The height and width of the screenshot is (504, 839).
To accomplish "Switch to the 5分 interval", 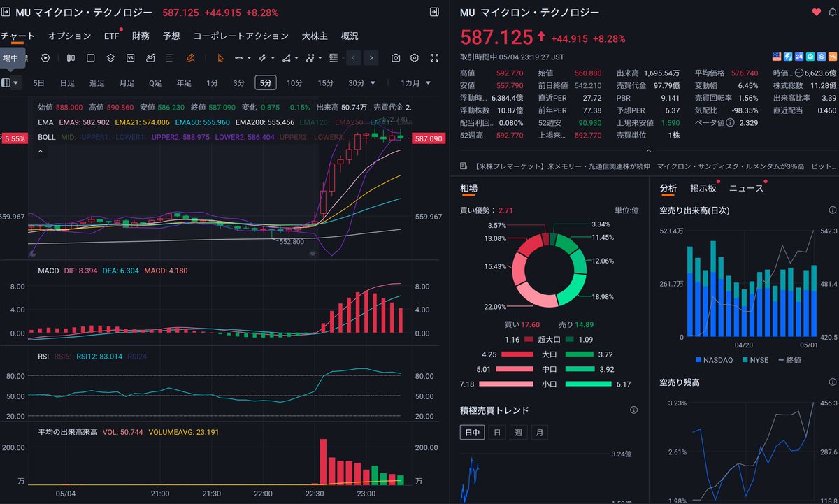I will (265, 82).
